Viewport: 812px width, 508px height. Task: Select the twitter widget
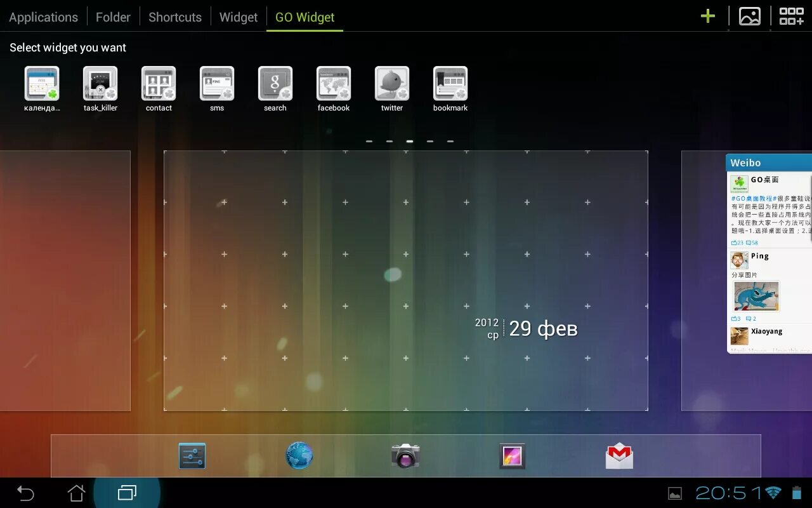coord(392,84)
